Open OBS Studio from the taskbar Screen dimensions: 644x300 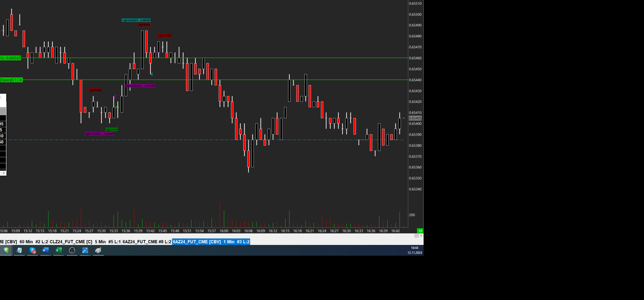pyautogui.click(x=72, y=251)
